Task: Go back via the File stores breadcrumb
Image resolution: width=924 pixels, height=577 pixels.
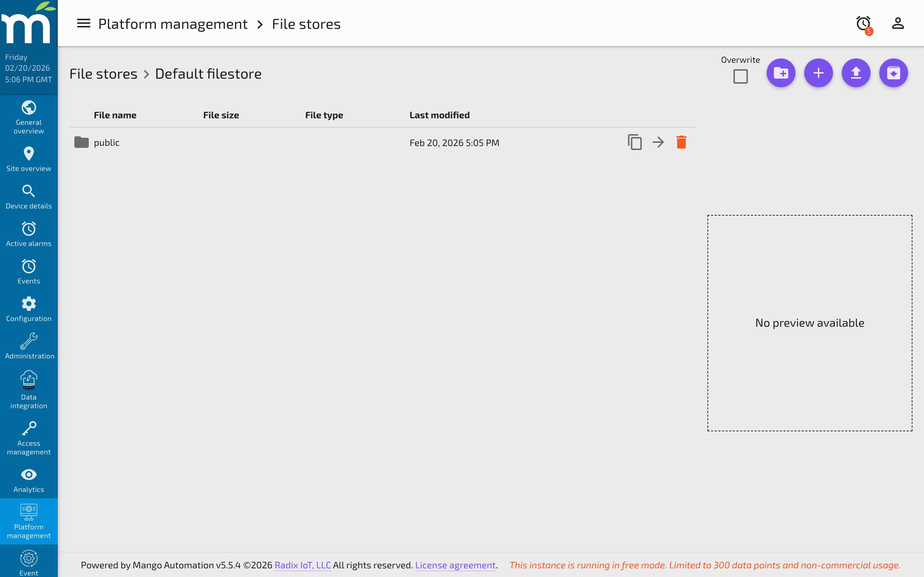Action: click(x=103, y=73)
